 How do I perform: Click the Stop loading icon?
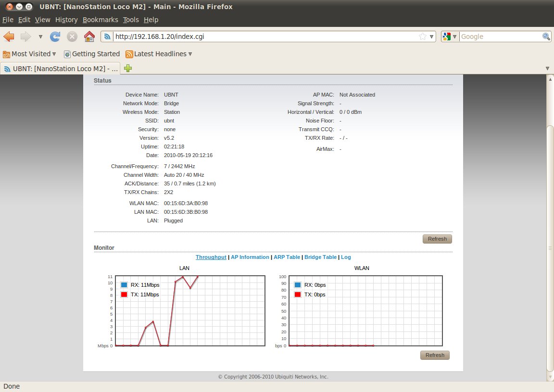pos(72,37)
